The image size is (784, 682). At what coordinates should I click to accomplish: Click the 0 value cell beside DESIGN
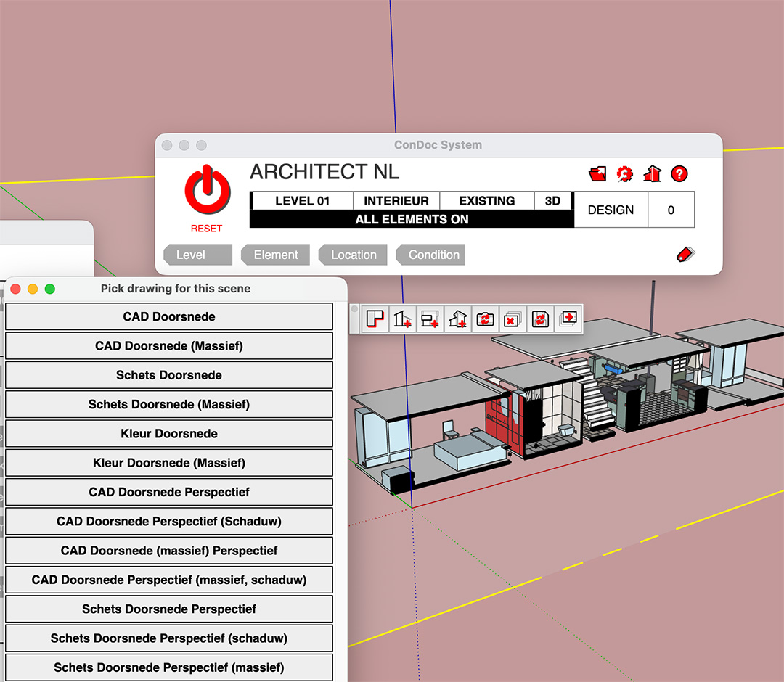tap(671, 210)
